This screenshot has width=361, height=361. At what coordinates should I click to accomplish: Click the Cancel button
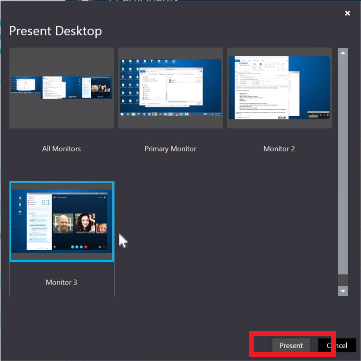(337, 345)
